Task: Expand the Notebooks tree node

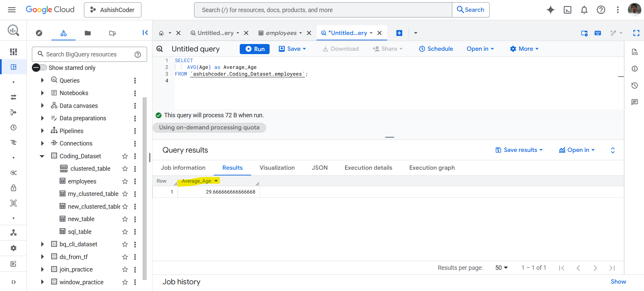Action: (x=42, y=93)
